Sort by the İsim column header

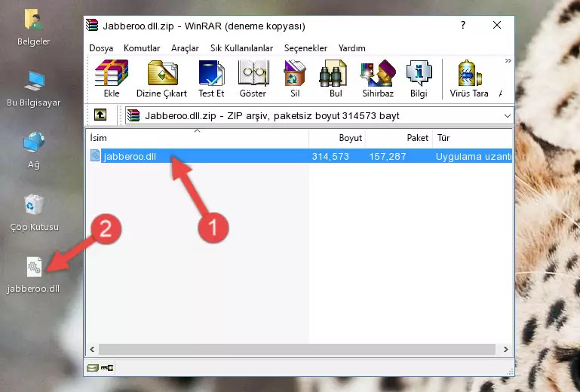pos(198,137)
